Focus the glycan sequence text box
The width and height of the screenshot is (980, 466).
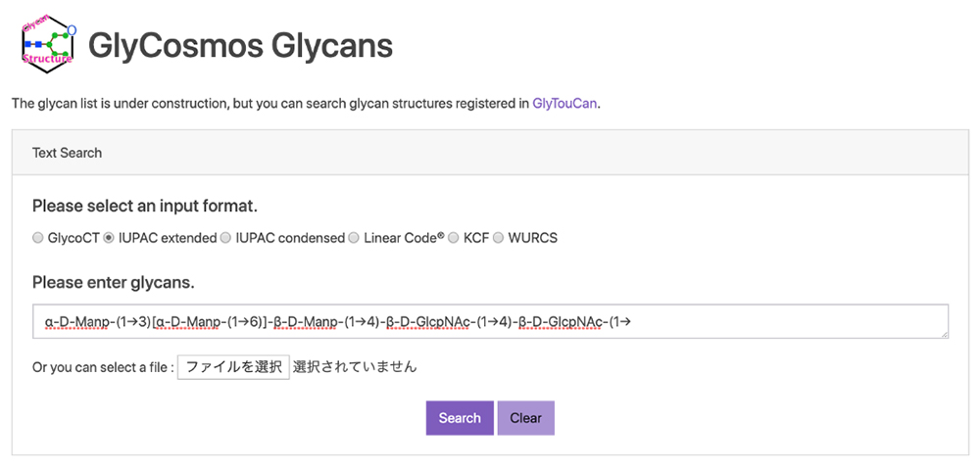pyautogui.click(x=490, y=321)
